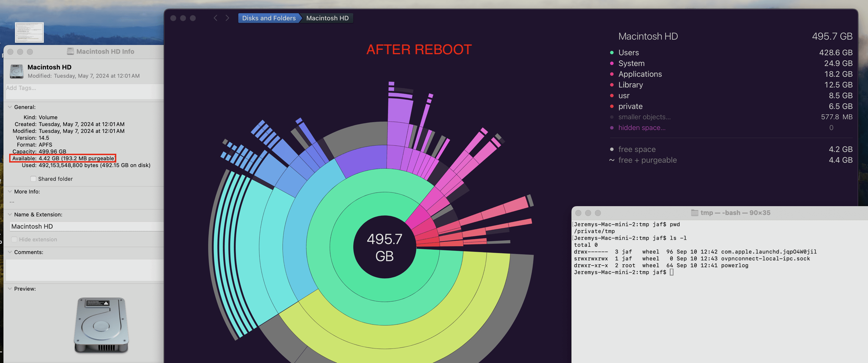868x363 pixels.
Task: Go back with DaisyDisk's back arrow
Action: click(215, 18)
